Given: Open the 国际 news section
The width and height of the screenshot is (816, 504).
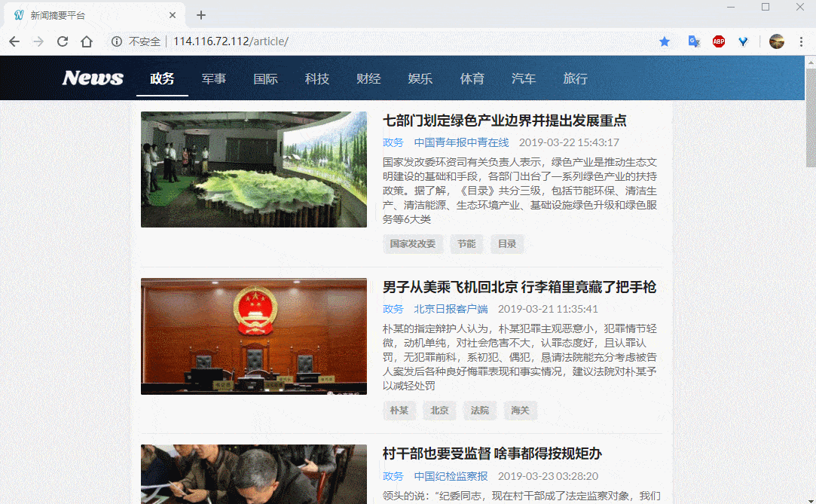Looking at the screenshot, I should 265,78.
